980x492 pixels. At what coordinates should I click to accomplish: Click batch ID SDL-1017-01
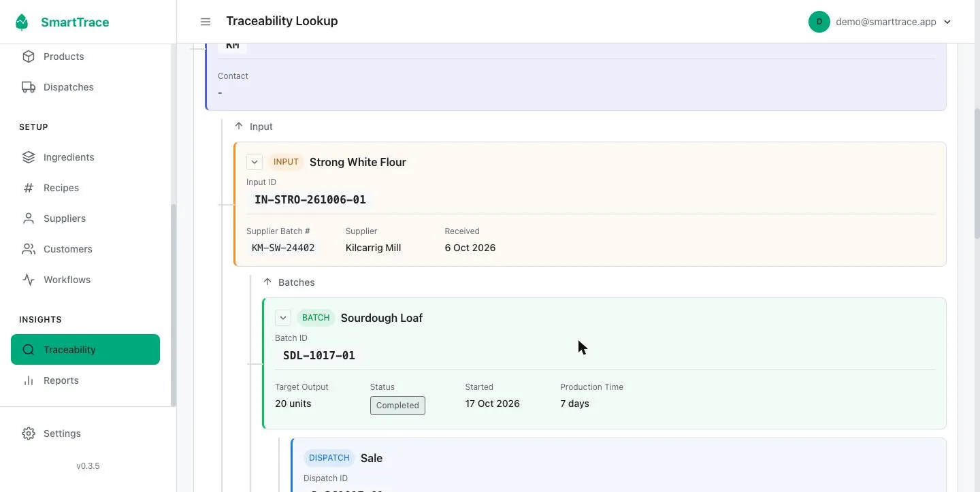point(318,356)
